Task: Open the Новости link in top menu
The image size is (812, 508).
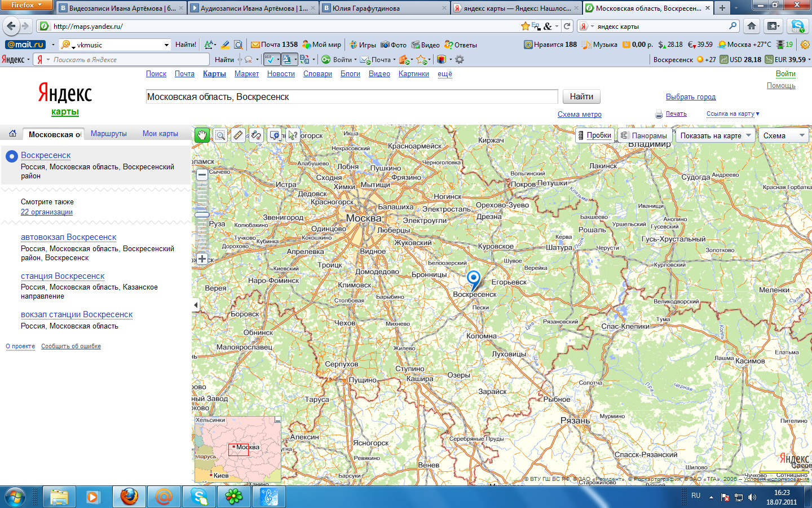Action: coord(281,74)
